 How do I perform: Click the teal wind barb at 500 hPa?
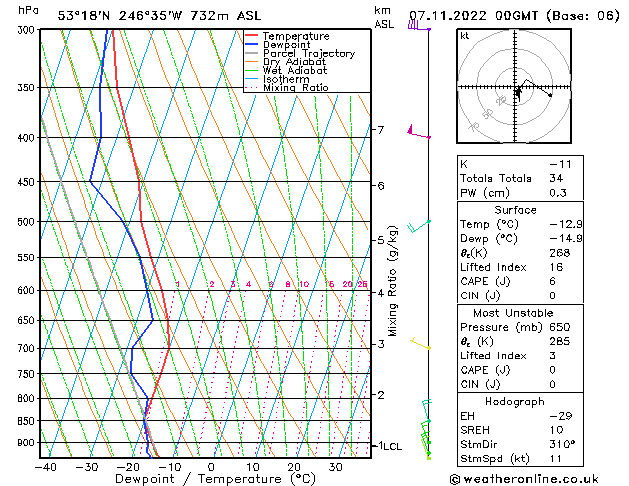click(x=419, y=226)
